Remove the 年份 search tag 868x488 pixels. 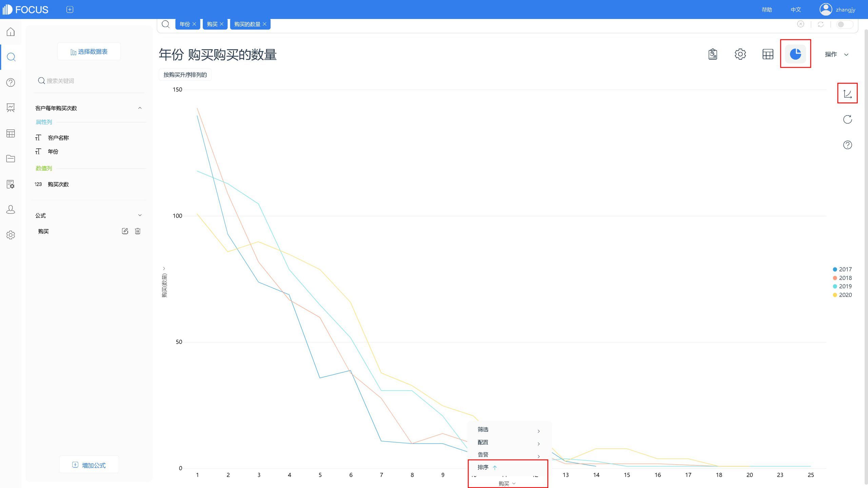tap(194, 24)
